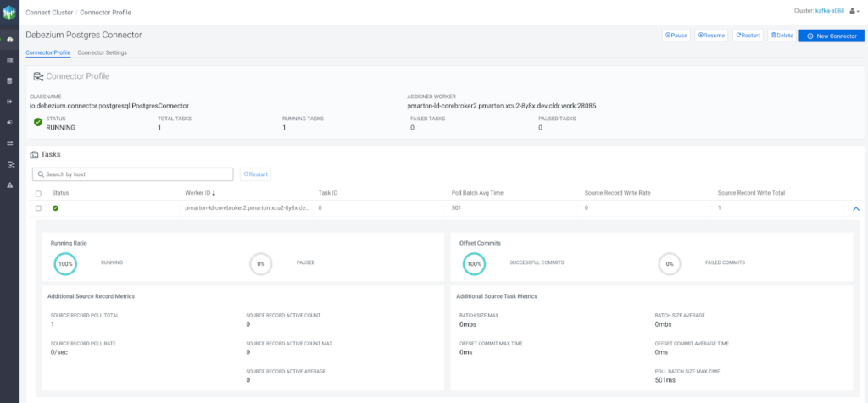Check the select-all tasks header checkbox

[38, 193]
